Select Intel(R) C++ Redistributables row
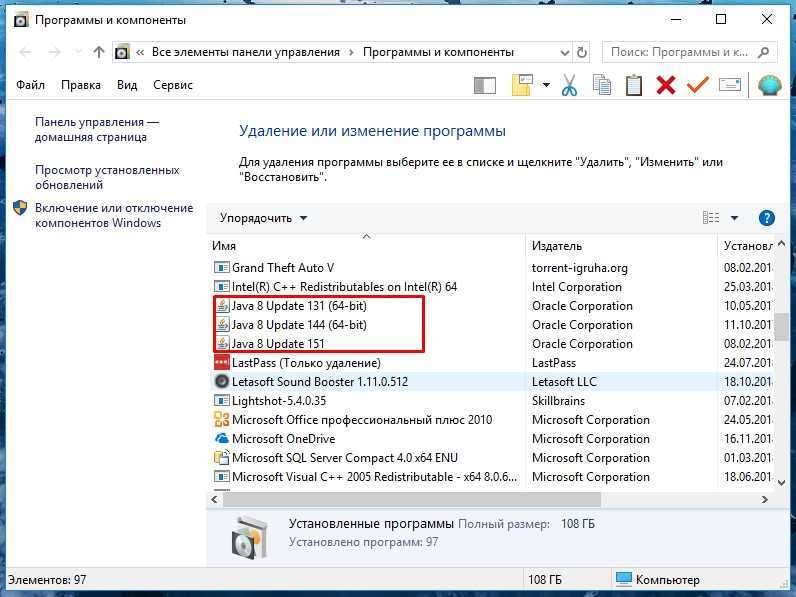 tap(491, 287)
